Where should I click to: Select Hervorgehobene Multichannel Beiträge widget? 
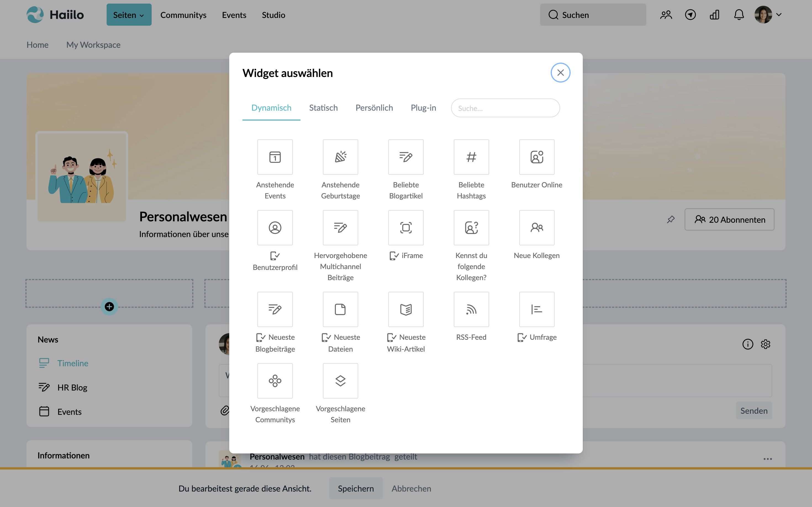tap(340, 228)
